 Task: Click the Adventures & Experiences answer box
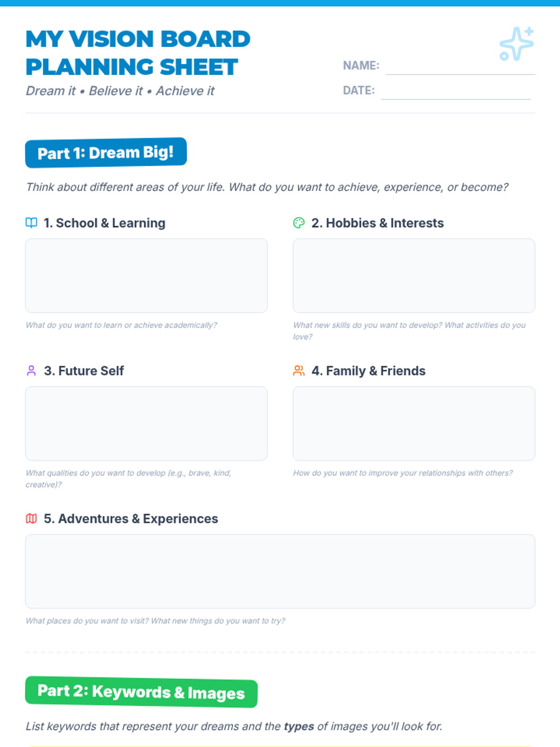[x=280, y=571]
